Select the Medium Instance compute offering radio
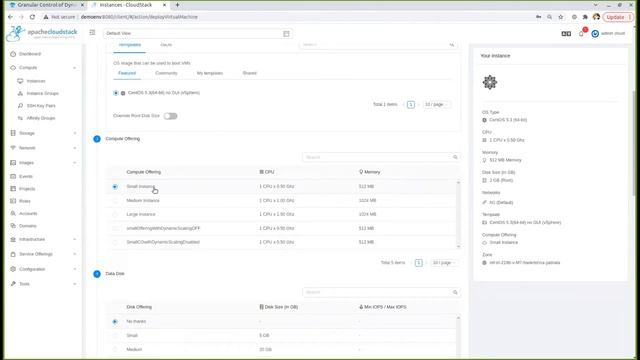 click(115, 201)
